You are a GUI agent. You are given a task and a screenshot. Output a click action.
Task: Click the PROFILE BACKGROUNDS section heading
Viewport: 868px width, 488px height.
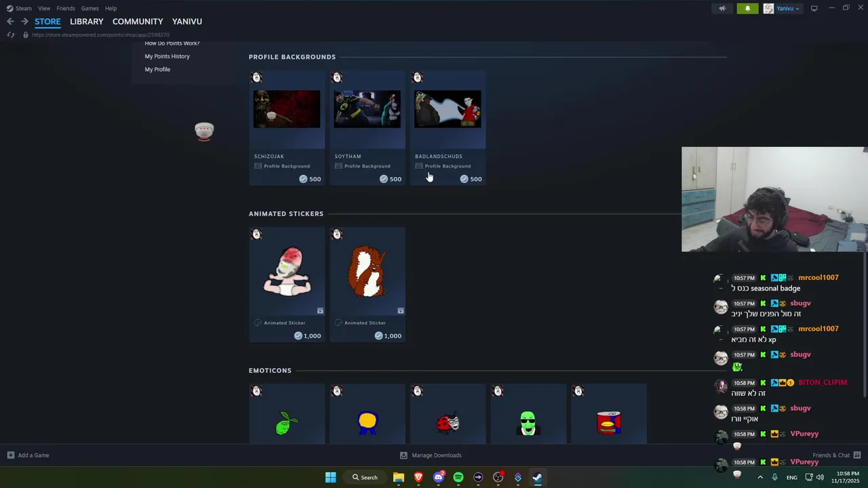coord(292,57)
